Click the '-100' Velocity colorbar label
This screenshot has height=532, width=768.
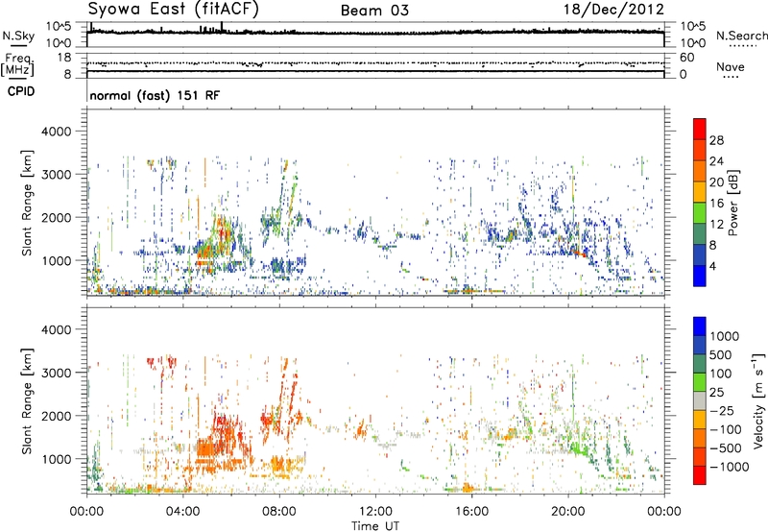click(726, 429)
